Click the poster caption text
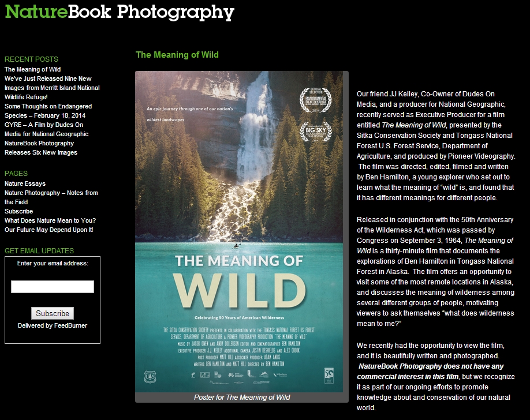This screenshot has width=530, height=420. [x=242, y=397]
